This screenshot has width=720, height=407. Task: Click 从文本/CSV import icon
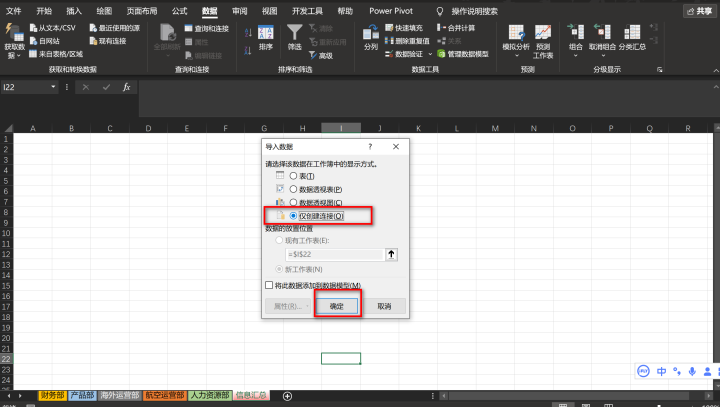[34, 28]
